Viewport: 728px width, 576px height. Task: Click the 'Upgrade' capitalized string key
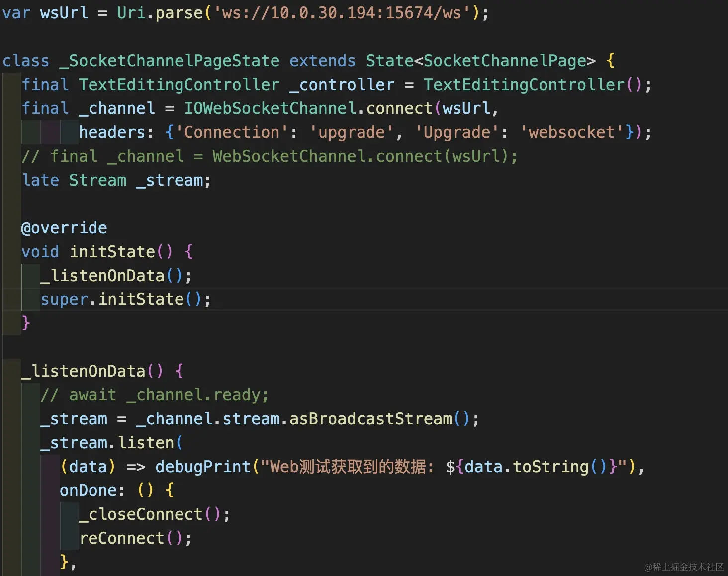(457, 132)
